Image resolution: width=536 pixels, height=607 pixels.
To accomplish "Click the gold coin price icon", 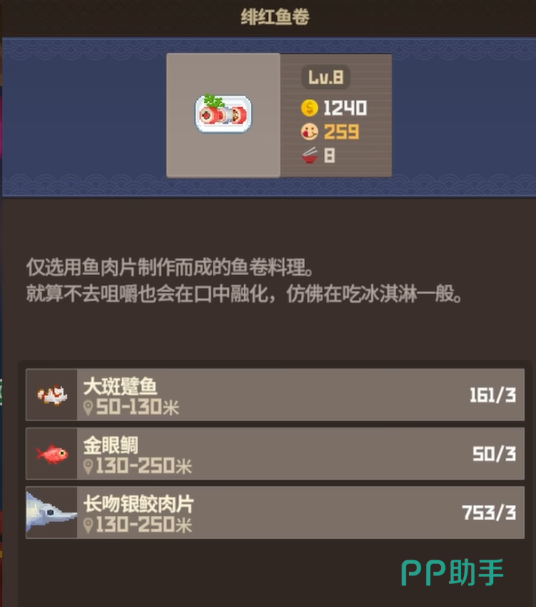I will click(309, 108).
